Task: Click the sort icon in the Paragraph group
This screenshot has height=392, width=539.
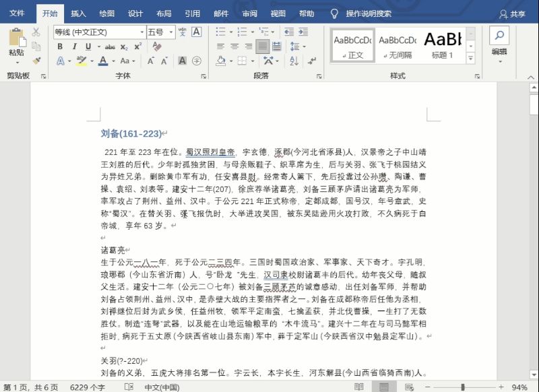Action: point(293,60)
